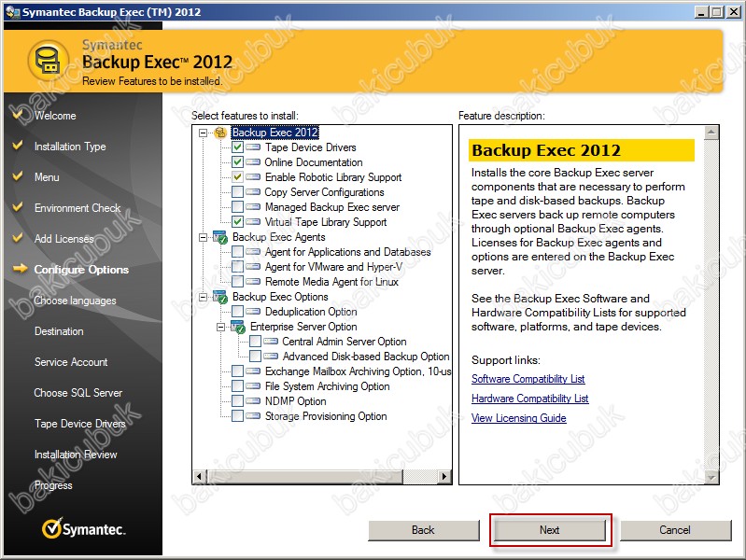The image size is (746, 560).
Task: Check the Copy Server Configurations checkbox
Action: click(237, 192)
